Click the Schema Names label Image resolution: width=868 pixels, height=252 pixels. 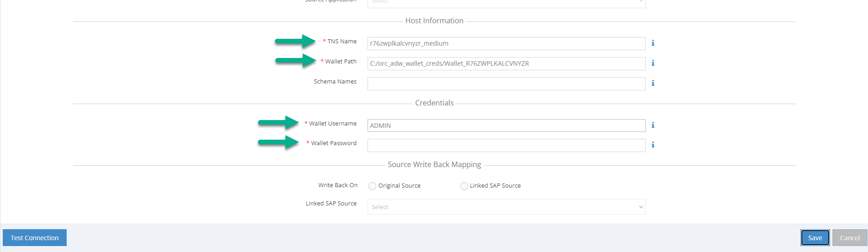click(335, 81)
